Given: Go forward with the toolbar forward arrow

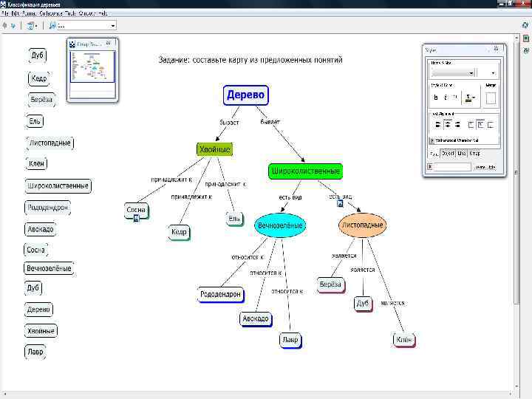Looking at the screenshot, I should point(13,25).
